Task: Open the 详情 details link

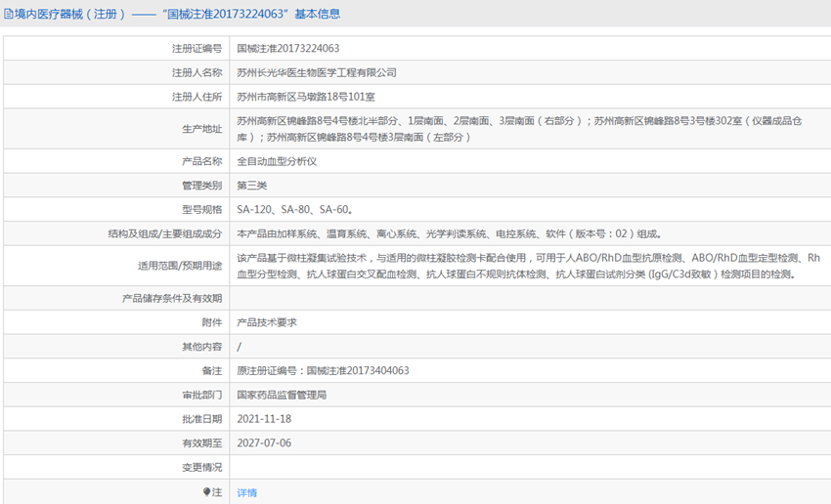Action: [x=247, y=493]
